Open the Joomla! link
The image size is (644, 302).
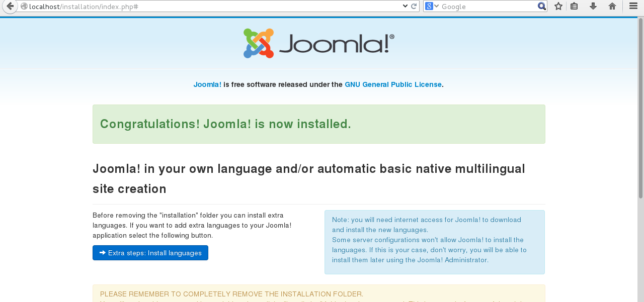click(x=207, y=84)
